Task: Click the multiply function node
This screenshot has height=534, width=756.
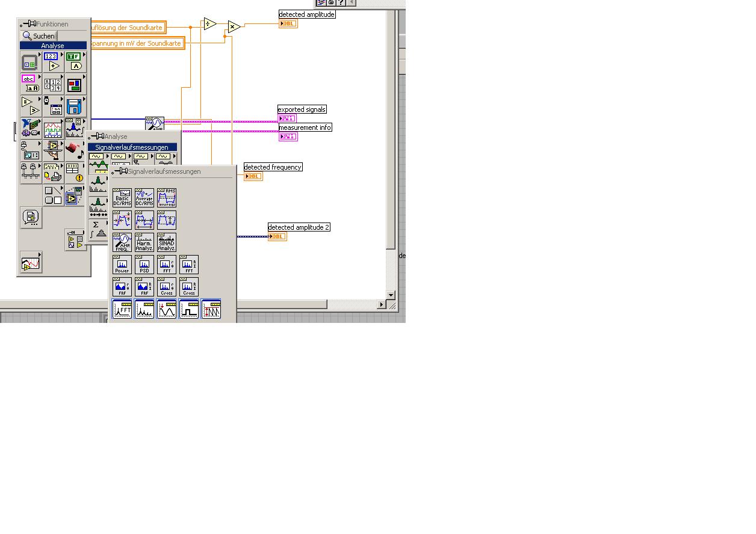Action: click(234, 26)
